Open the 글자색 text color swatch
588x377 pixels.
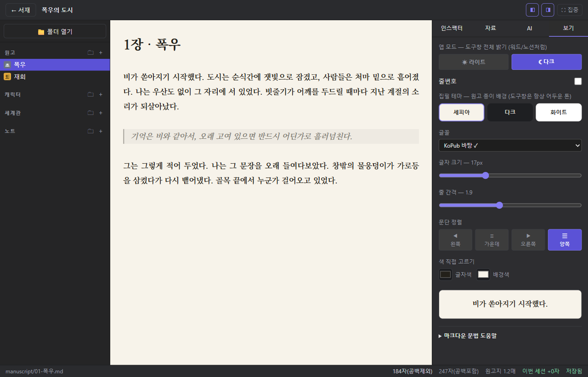click(446, 274)
